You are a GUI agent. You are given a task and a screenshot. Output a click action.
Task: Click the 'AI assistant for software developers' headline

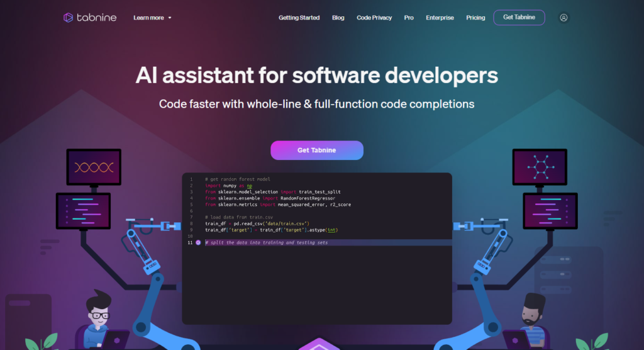click(317, 76)
